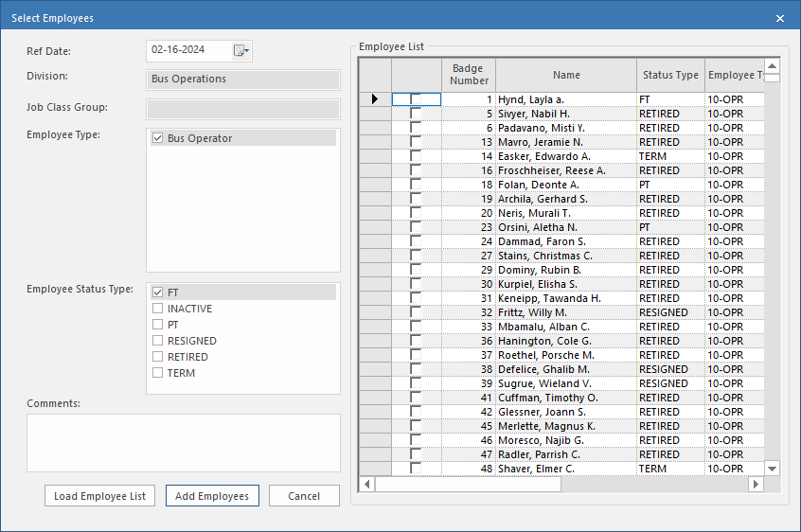Click the Status Type column header
This screenshot has width=801, height=532.
670,75
